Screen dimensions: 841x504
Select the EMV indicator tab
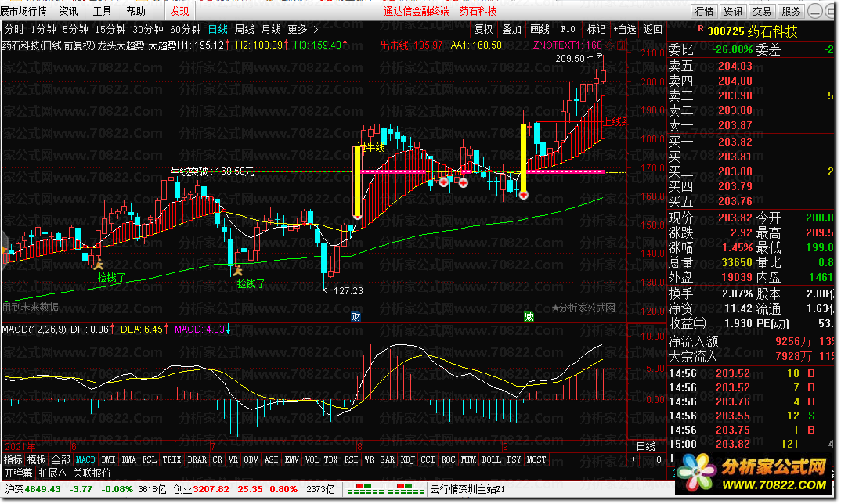[x=292, y=459]
